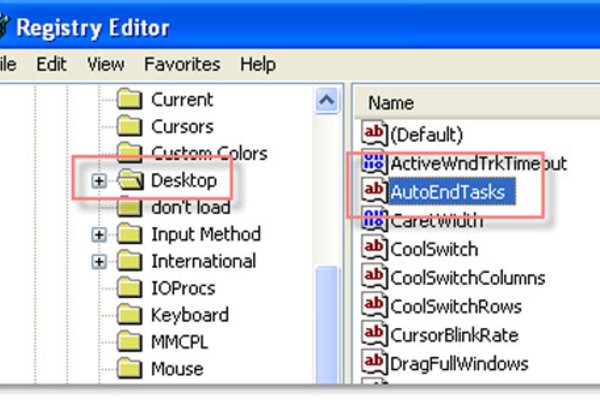Select the (Default) value name

[x=427, y=135]
